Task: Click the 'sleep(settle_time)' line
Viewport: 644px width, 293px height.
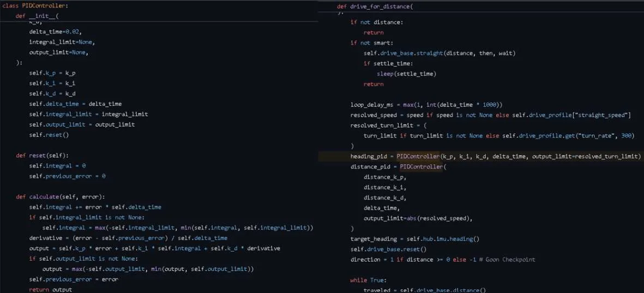Action: pos(406,74)
